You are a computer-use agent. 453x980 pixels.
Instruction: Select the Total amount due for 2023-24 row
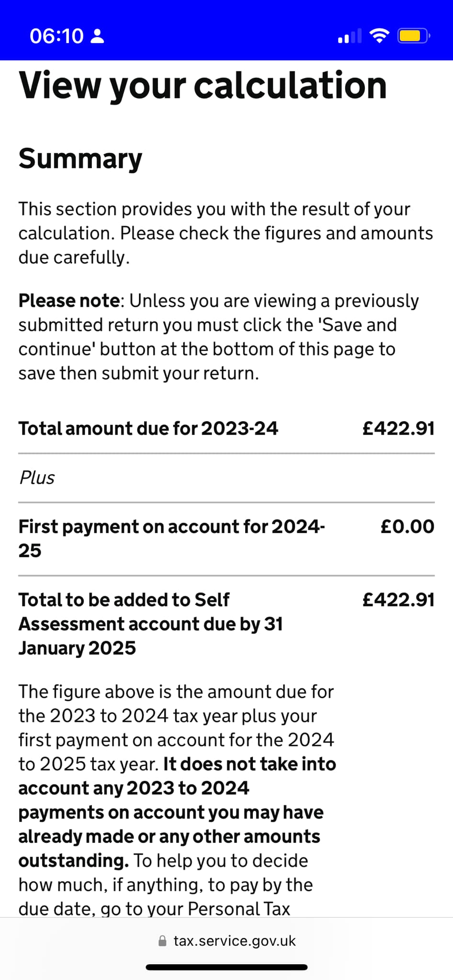pos(226,428)
